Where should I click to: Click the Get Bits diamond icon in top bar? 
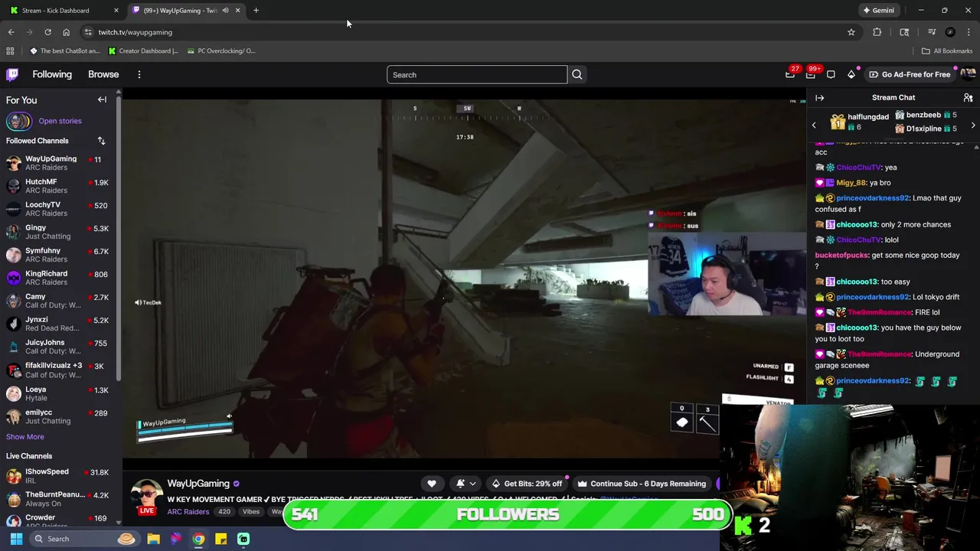(851, 74)
